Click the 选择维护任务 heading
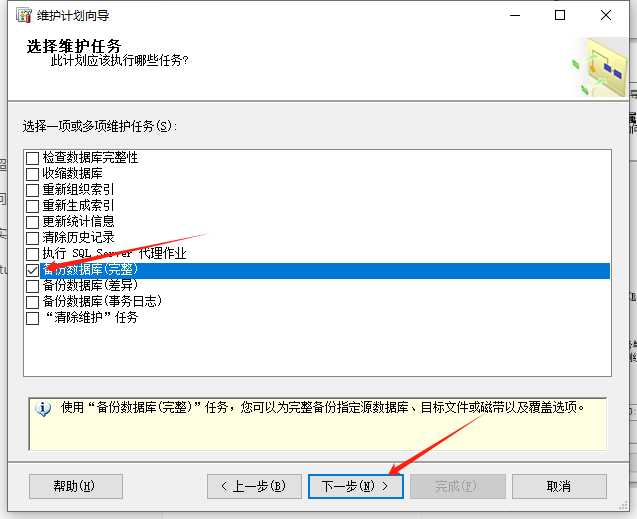This screenshot has height=519, width=637. [x=74, y=46]
